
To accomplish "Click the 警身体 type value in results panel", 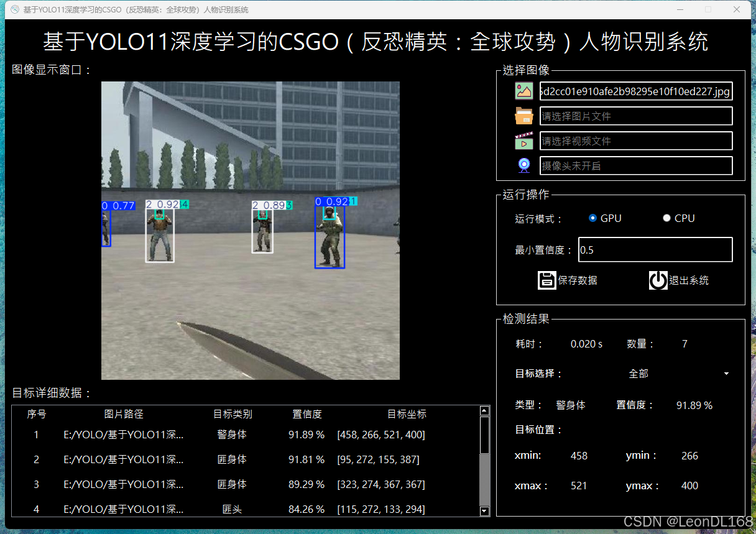I will tap(571, 405).
